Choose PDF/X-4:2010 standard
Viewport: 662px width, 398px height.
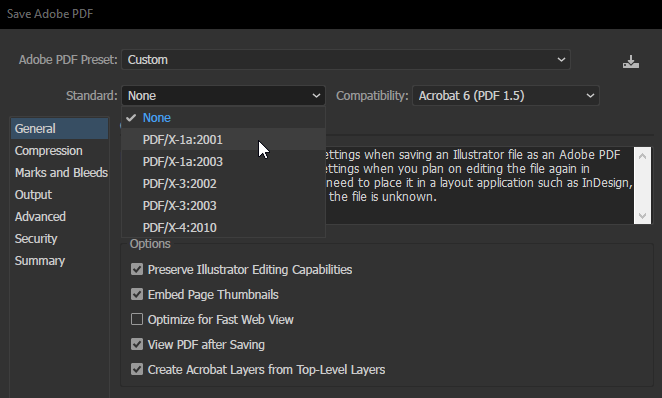point(223,227)
